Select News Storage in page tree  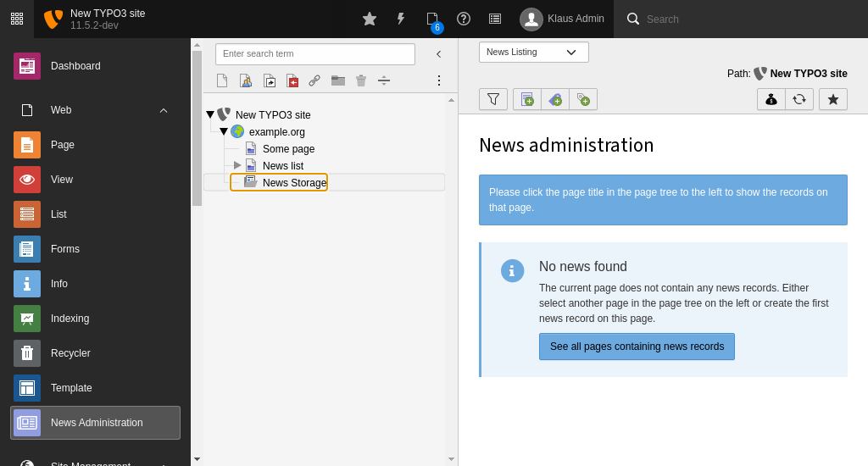tap(293, 182)
